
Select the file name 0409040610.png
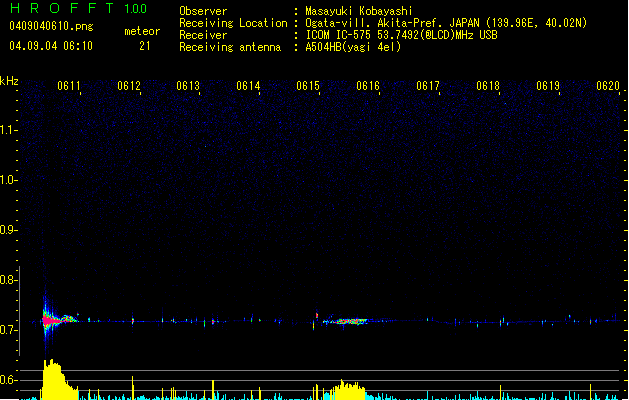click(x=51, y=26)
